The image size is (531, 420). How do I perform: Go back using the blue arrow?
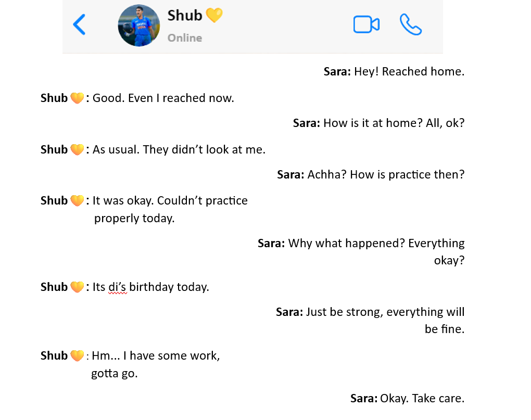79,24
